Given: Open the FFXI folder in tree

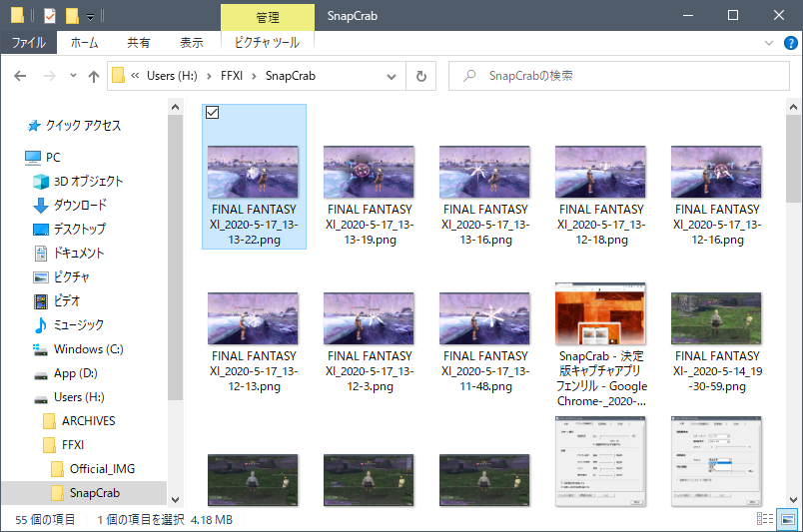Looking at the screenshot, I should [x=64, y=445].
